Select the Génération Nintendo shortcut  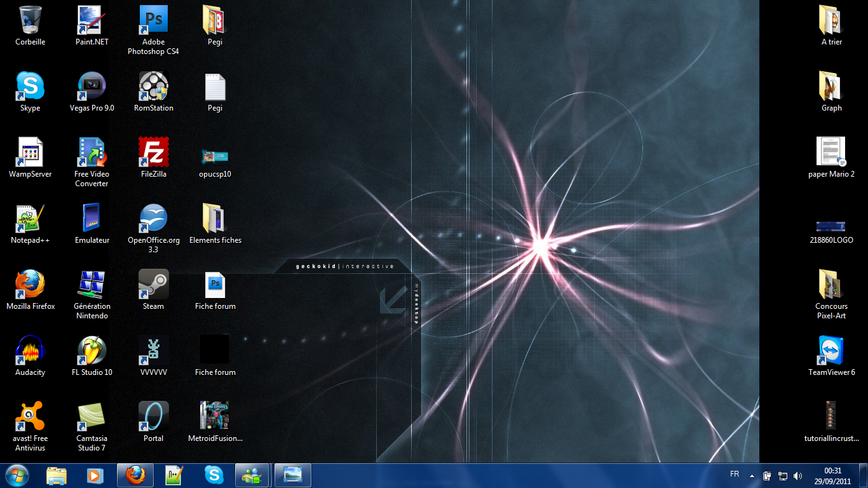pyautogui.click(x=92, y=285)
